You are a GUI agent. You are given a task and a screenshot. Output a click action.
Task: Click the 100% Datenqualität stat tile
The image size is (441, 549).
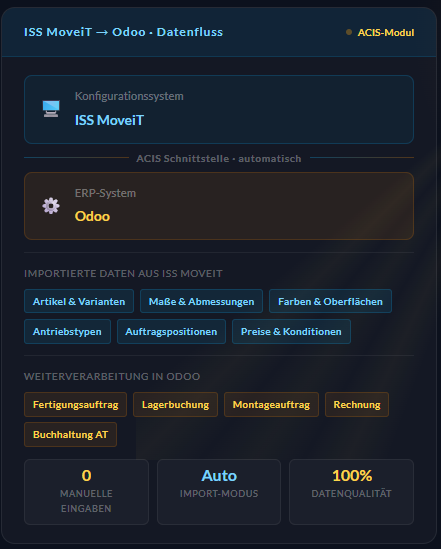(x=351, y=492)
